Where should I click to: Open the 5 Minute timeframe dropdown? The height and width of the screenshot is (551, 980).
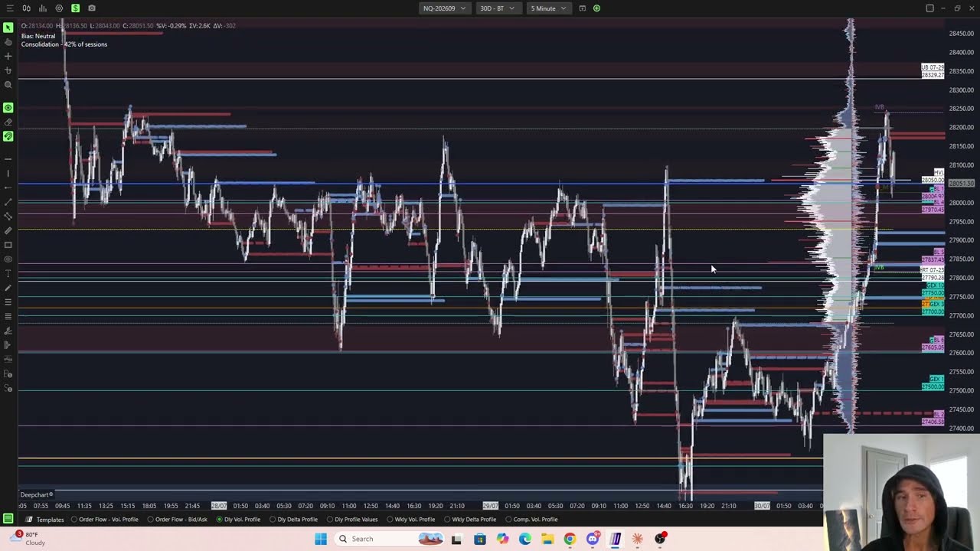pyautogui.click(x=548, y=8)
